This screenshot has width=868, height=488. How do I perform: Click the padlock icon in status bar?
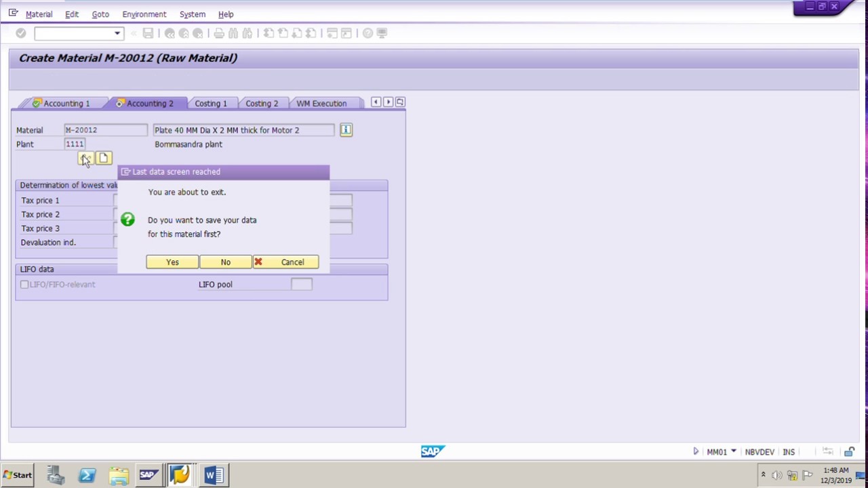pyautogui.click(x=849, y=451)
